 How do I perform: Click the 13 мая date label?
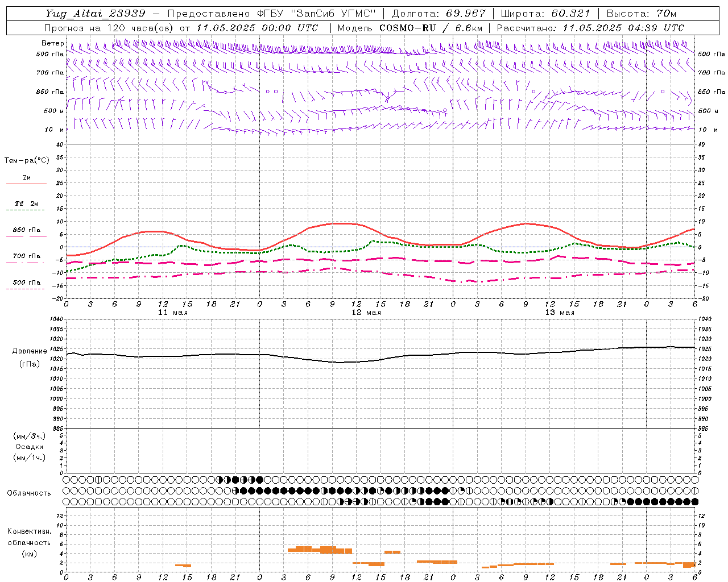(x=560, y=313)
